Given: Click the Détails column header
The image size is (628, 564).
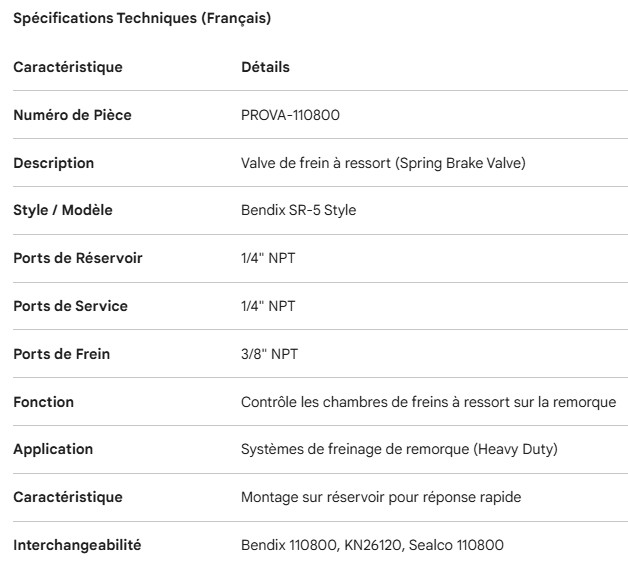Looking at the screenshot, I should 265,67.
